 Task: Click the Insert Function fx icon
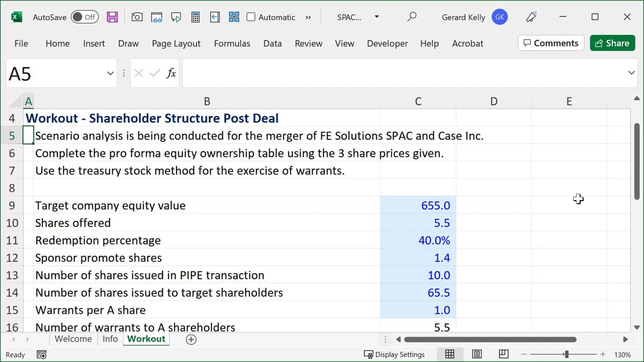click(x=171, y=73)
